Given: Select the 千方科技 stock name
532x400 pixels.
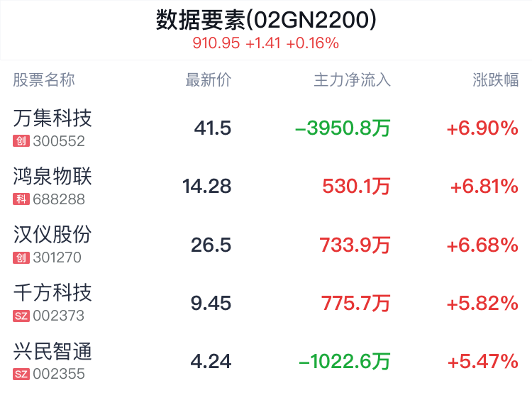Looking at the screenshot, I should click(52, 293).
